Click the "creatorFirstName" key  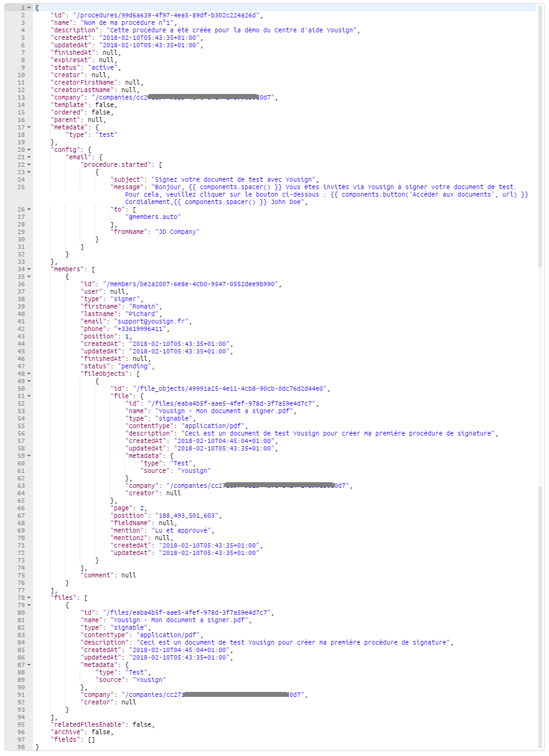[x=85, y=82]
